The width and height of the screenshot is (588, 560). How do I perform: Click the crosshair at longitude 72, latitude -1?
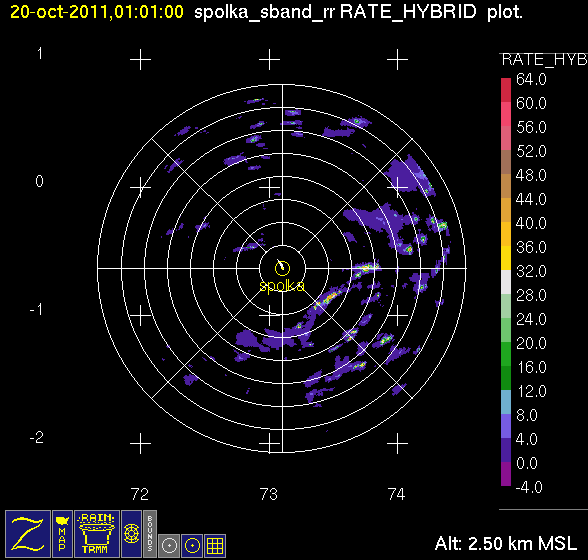click(x=140, y=315)
